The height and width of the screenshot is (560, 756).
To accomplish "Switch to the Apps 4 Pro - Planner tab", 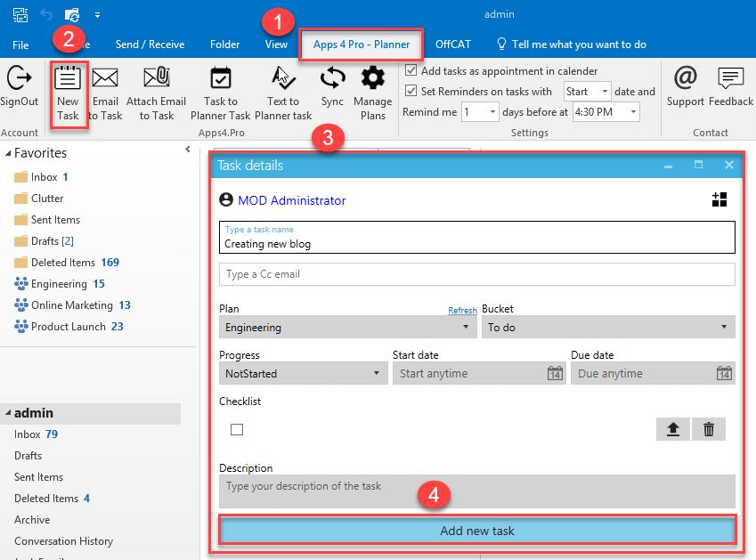I will (361, 45).
